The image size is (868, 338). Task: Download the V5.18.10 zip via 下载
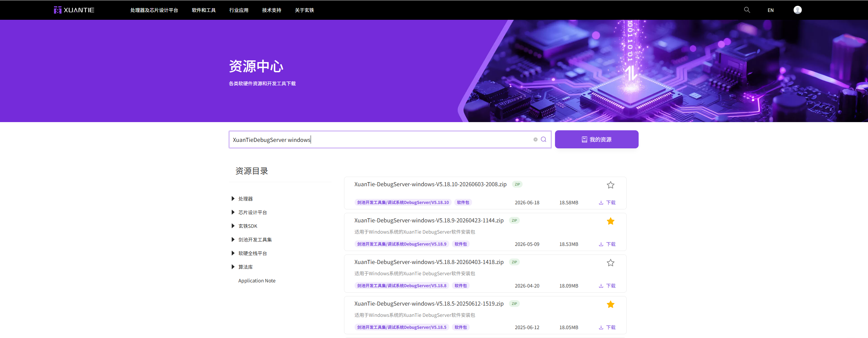pos(607,203)
